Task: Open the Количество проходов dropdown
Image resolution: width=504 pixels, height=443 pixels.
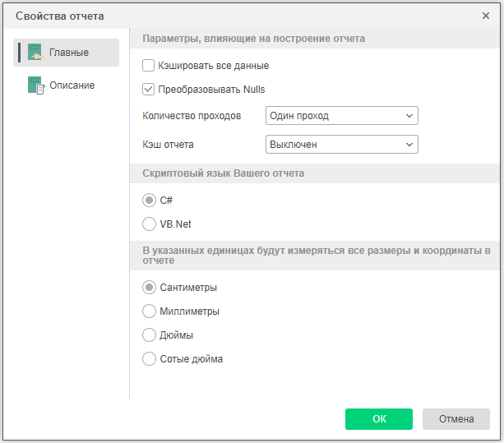Action: 341,116
